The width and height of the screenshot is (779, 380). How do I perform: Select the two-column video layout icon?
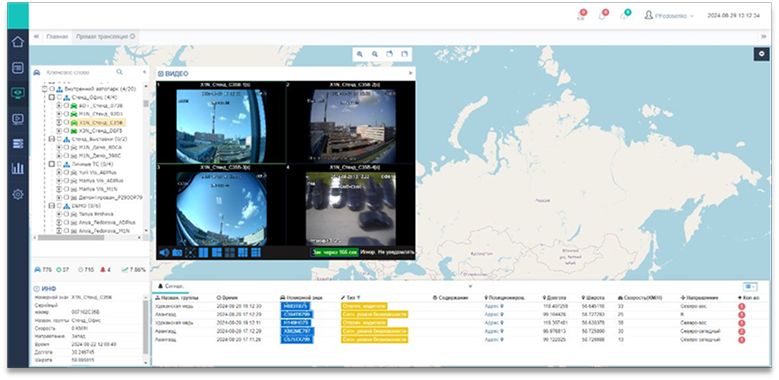click(x=203, y=252)
